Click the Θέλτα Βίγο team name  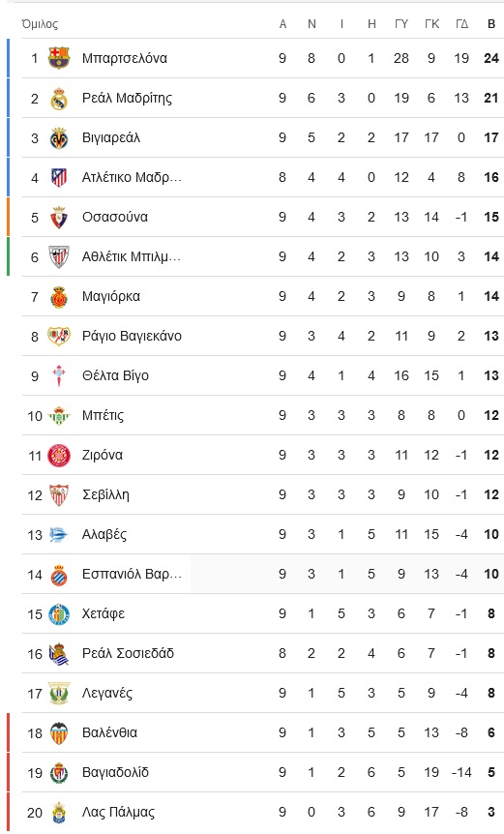coord(115,375)
